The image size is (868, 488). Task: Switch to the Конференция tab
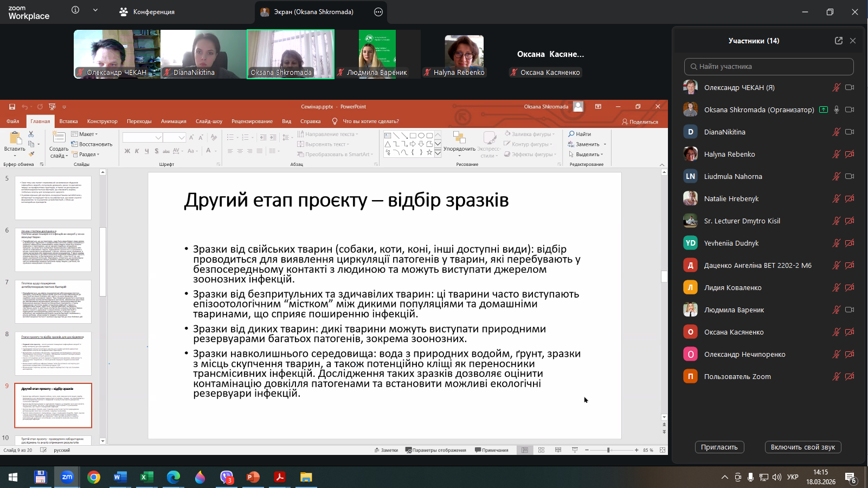coord(147,12)
